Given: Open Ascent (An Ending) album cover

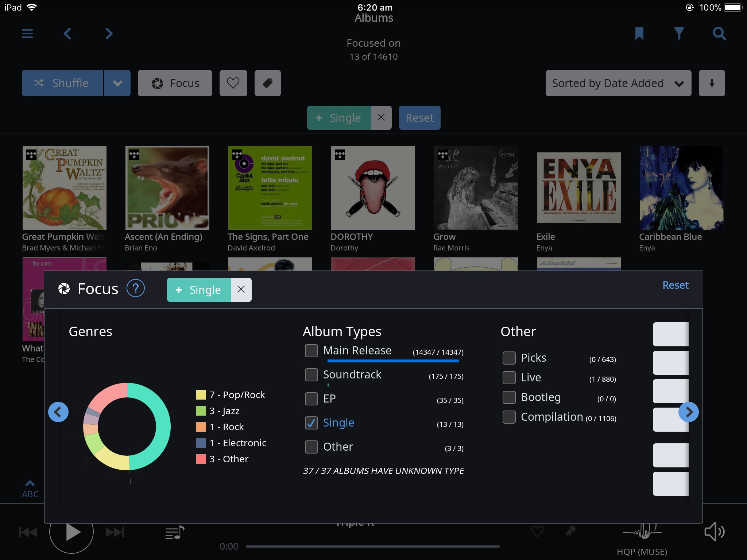Looking at the screenshot, I should (167, 188).
